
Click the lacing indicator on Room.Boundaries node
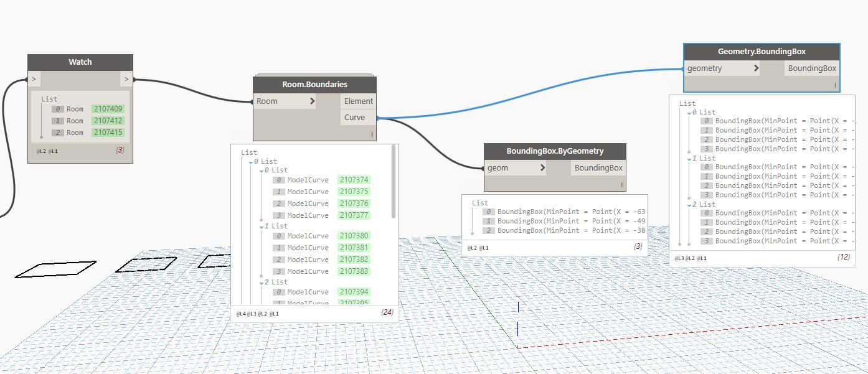372,134
